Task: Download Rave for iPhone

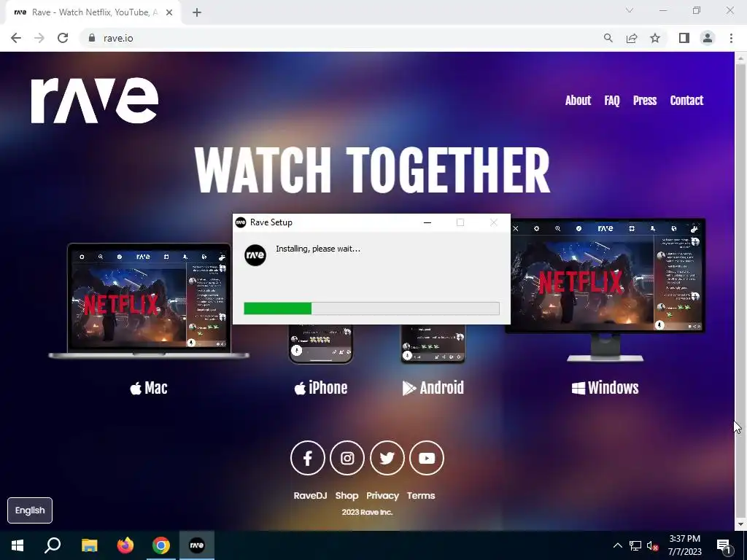Action: 321,388
